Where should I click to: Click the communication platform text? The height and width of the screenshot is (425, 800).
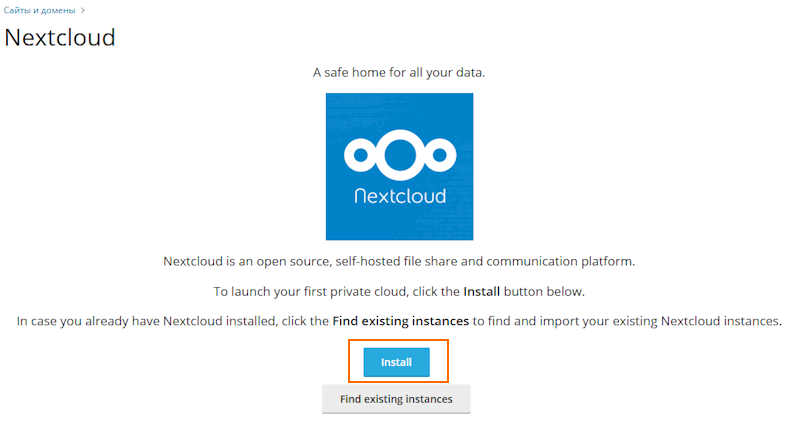click(560, 261)
